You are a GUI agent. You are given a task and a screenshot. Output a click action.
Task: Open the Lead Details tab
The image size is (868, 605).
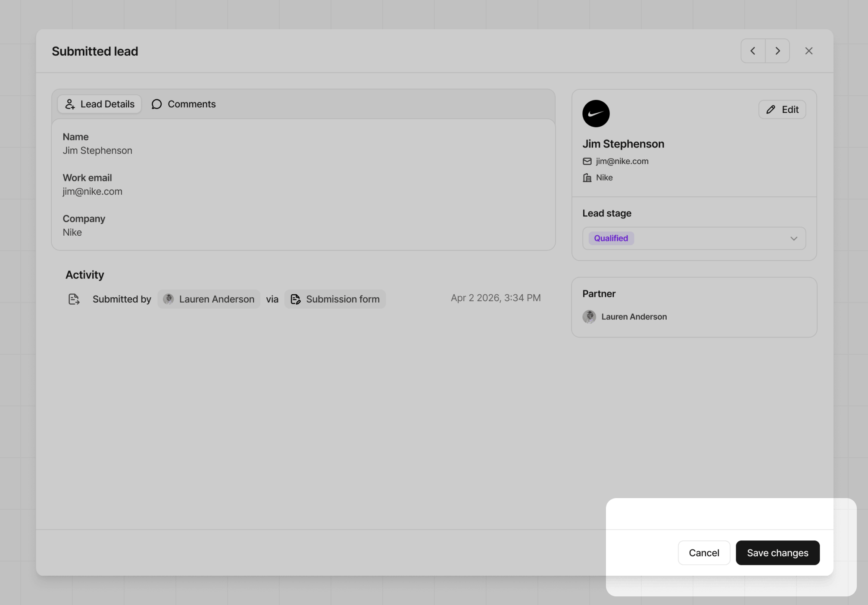click(100, 104)
